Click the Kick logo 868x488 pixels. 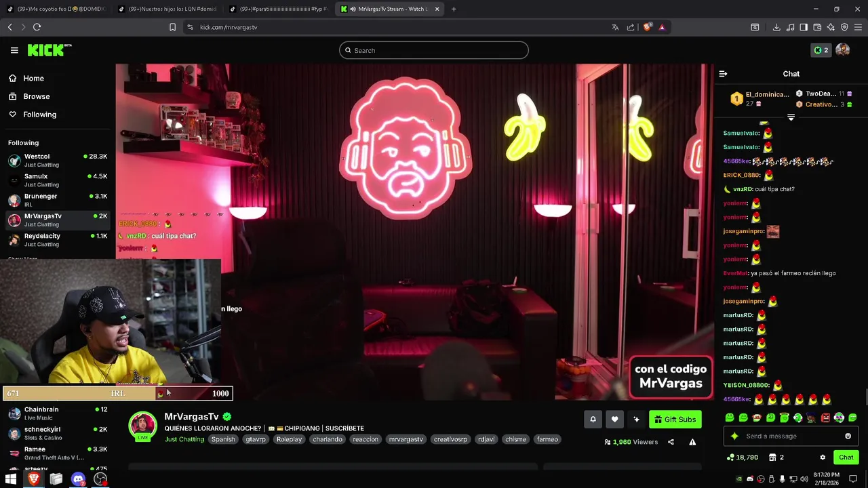coord(49,50)
